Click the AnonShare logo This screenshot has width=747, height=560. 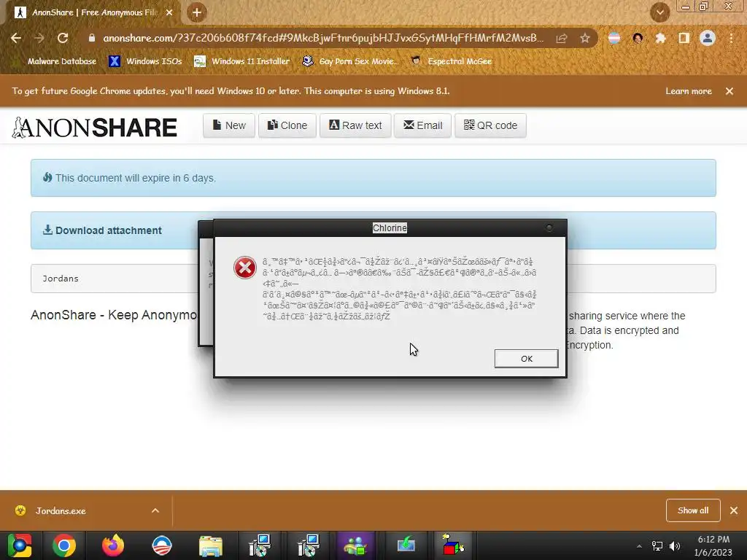[x=94, y=127]
